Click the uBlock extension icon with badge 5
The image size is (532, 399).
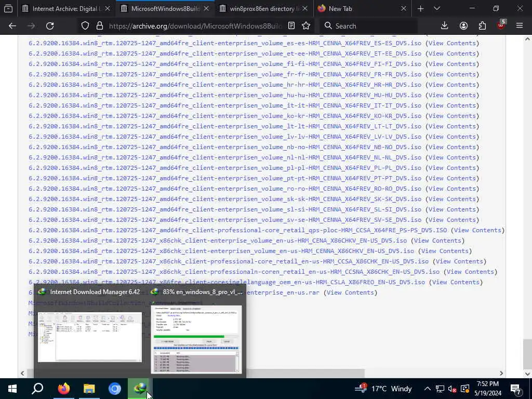click(x=501, y=25)
